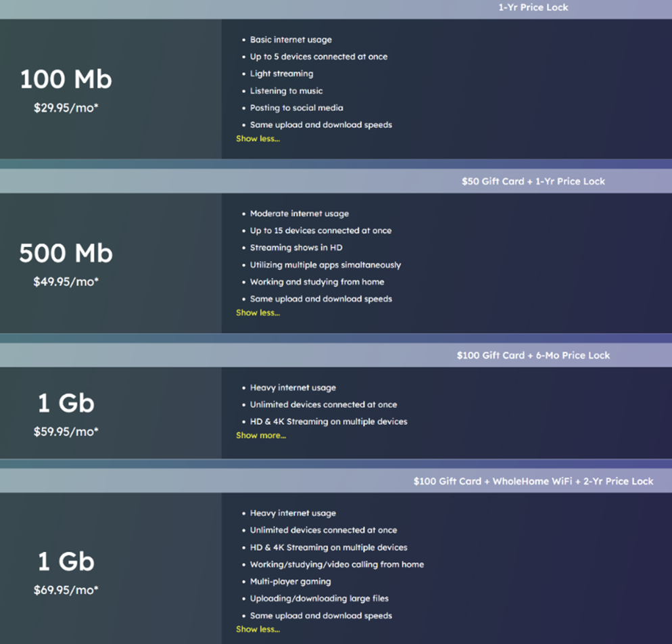672x644 pixels.
Task: Click the "Multi-player gaming" feature item
Action: click(290, 581)
